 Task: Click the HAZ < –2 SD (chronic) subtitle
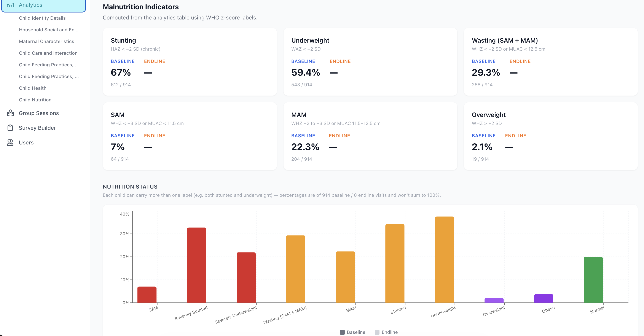click(135, 49)
